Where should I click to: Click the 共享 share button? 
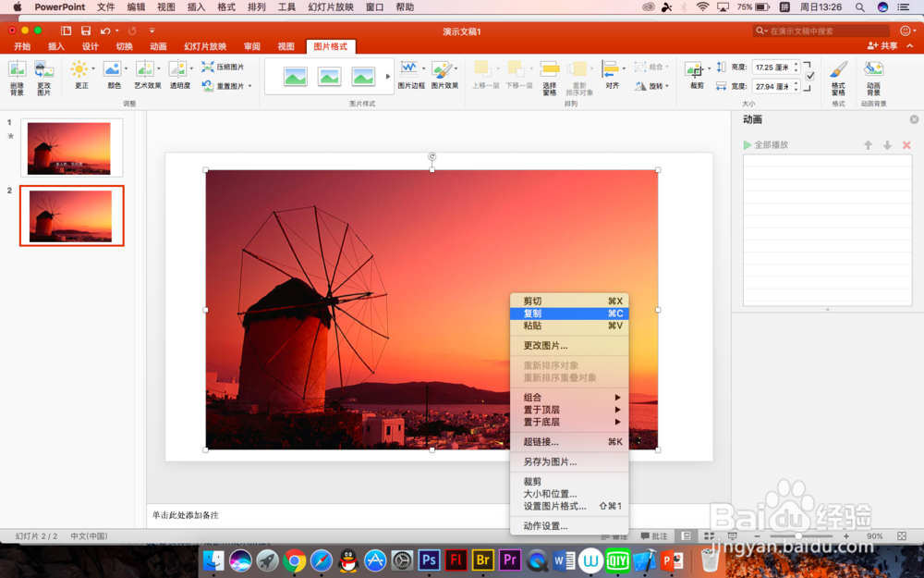[882, 46]
